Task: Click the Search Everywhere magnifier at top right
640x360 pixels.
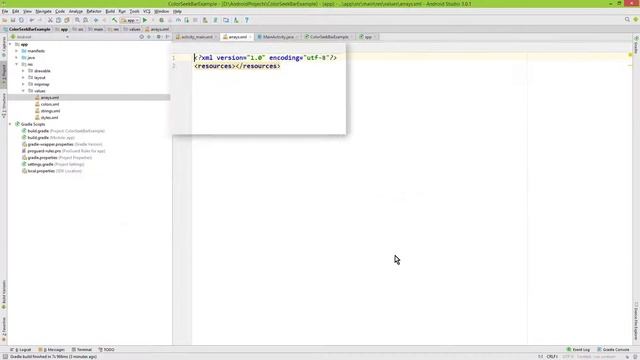Action: (x=627, y=20)
